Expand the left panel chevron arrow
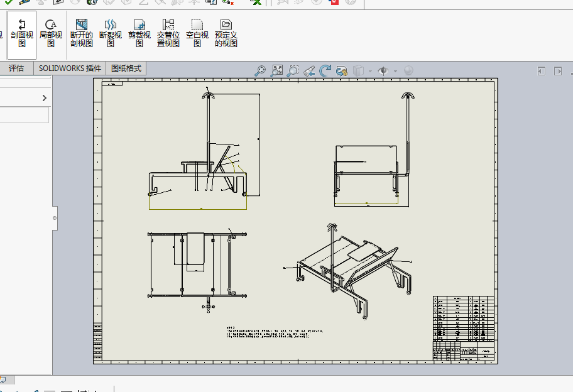The image size is (573, 392). tap(44, 98)
